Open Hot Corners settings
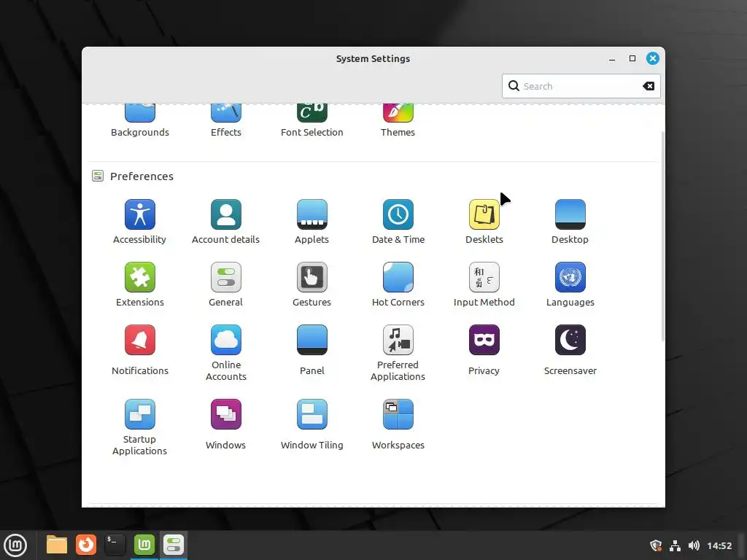 (398, 285)
